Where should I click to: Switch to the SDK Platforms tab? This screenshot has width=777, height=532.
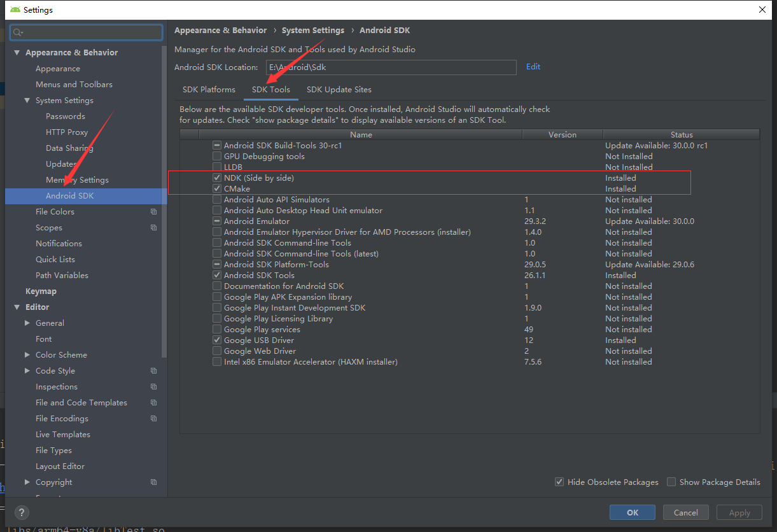[x=209, y=90]
